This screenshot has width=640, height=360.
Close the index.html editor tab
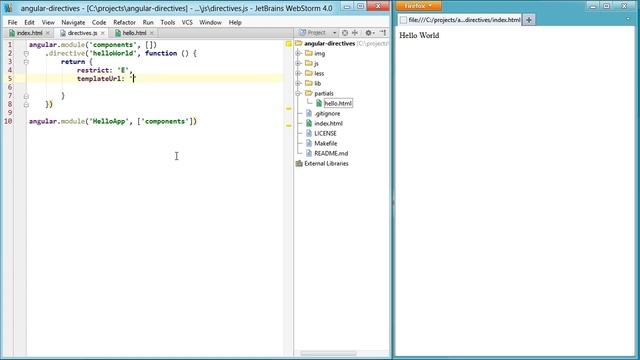pyautogui.click(x=48, y=33)
